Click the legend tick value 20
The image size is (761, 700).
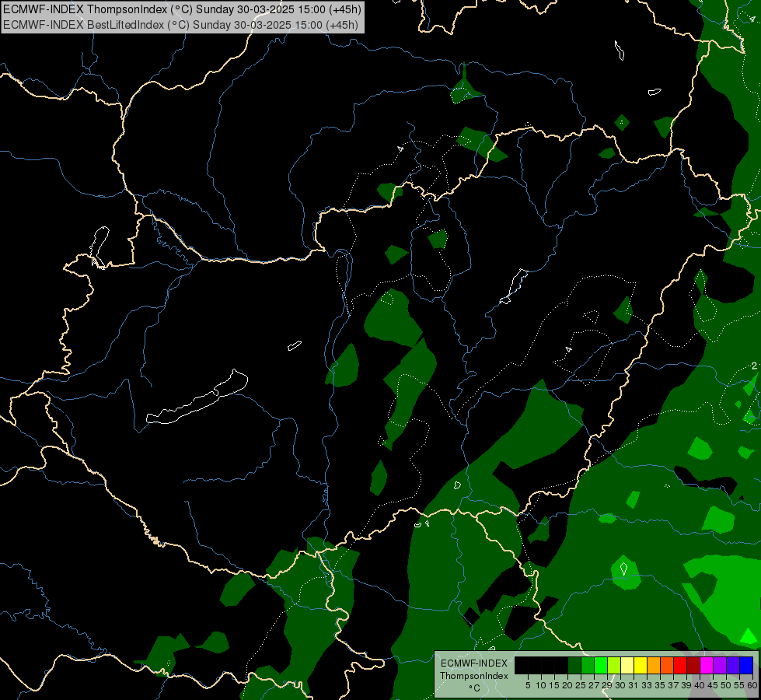click(567, 685)
